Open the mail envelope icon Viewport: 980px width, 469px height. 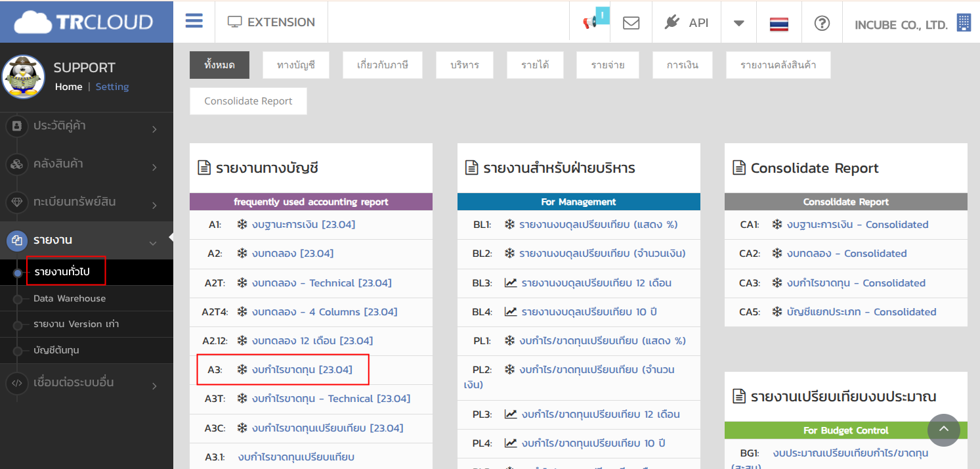point(631,22)
